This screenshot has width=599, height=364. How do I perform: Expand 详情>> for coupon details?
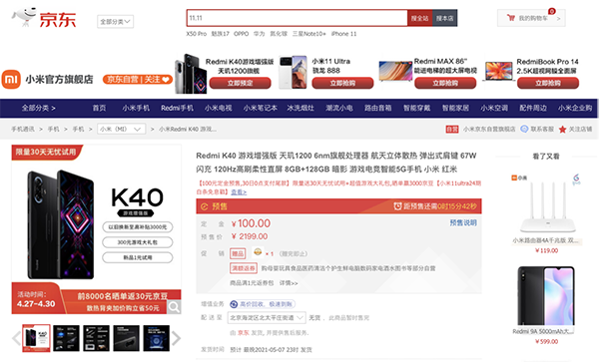pos(289,283)
